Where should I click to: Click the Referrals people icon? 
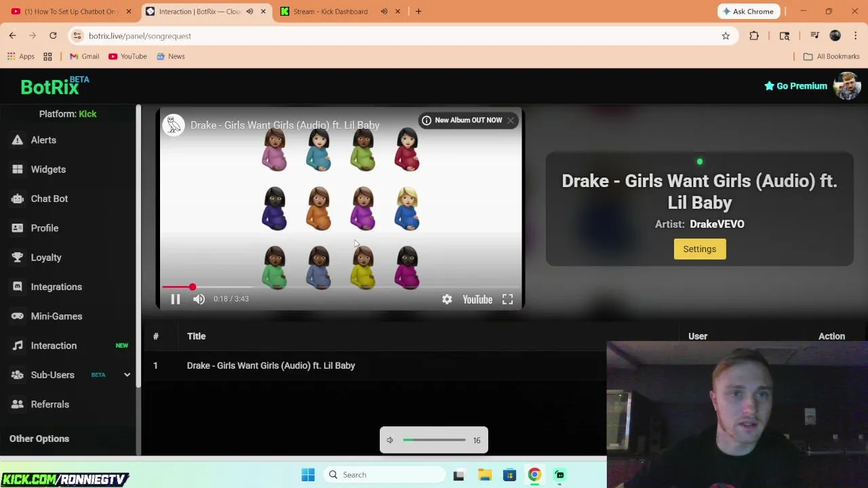(x=17, y=404)
